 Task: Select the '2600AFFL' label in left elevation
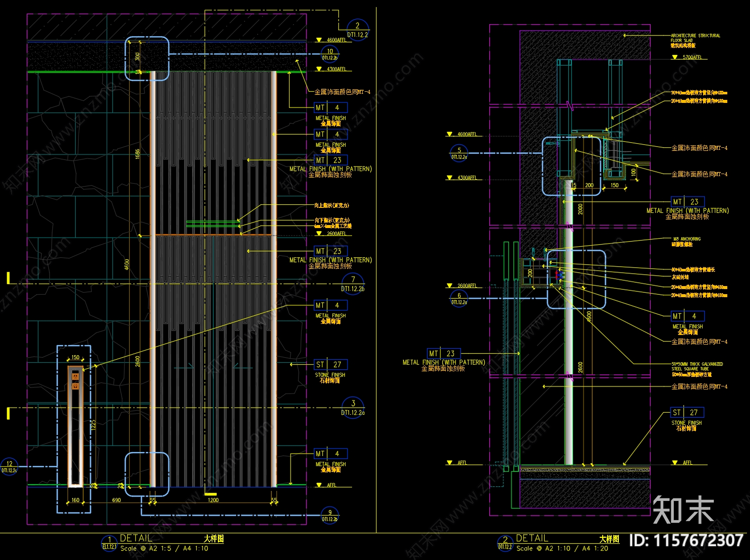click(336, 234)
